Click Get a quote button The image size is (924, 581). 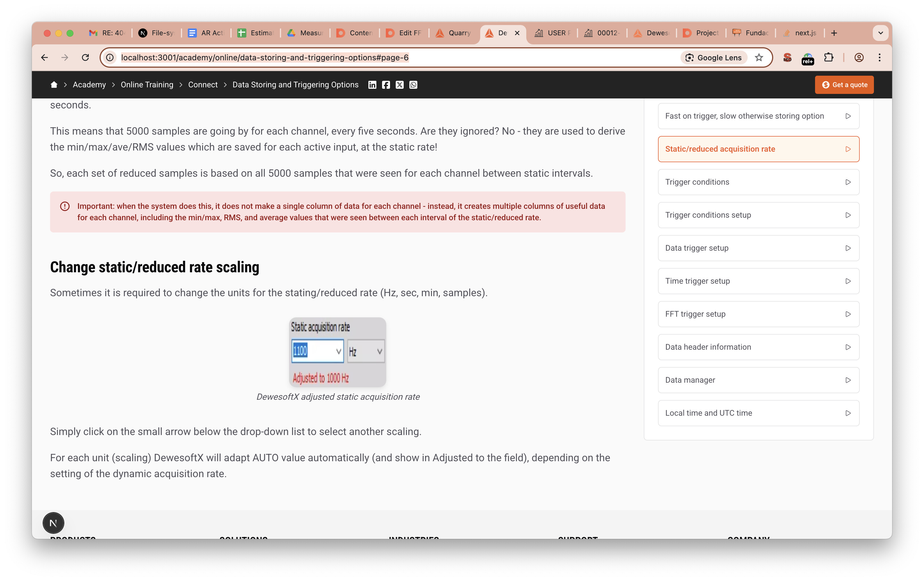tap(844, 85)
